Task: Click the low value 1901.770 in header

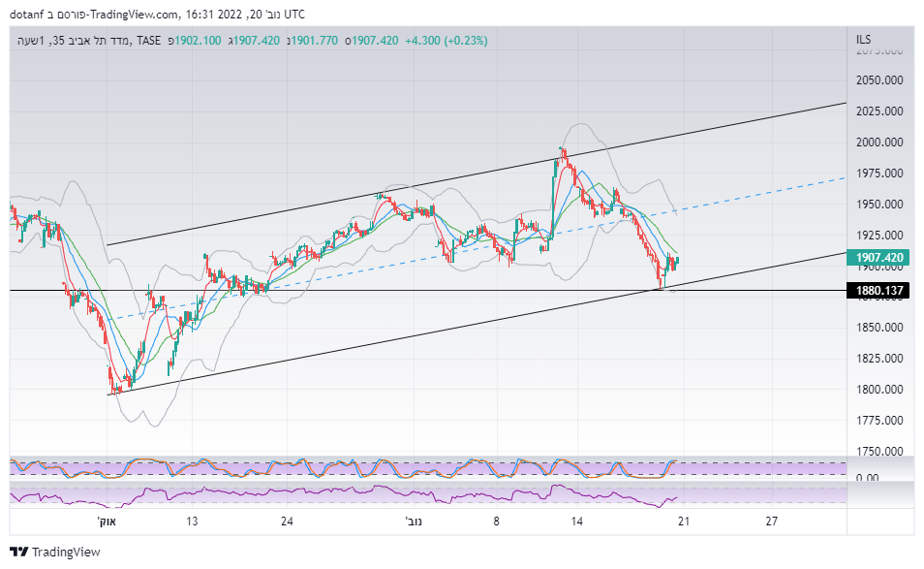Action: click(314, 40)
